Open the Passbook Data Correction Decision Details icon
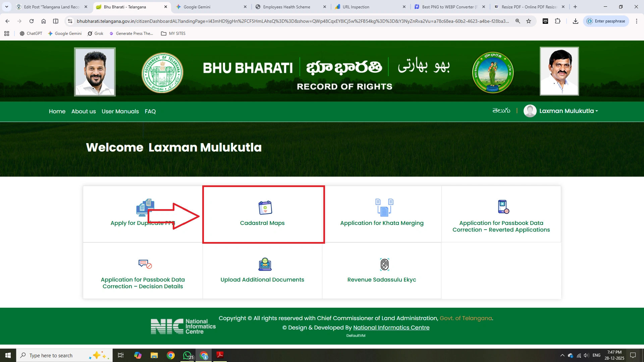The image size is (644, 362). [144, 264]
